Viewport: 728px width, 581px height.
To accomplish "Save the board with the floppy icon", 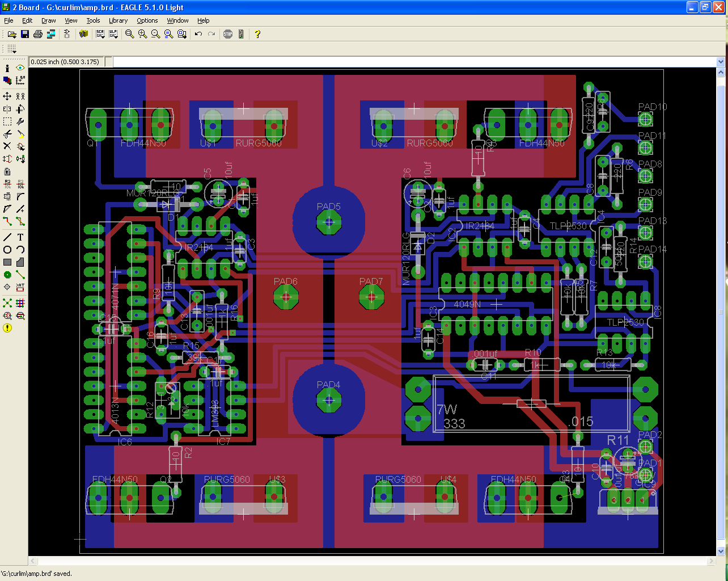I will point(24,34).
